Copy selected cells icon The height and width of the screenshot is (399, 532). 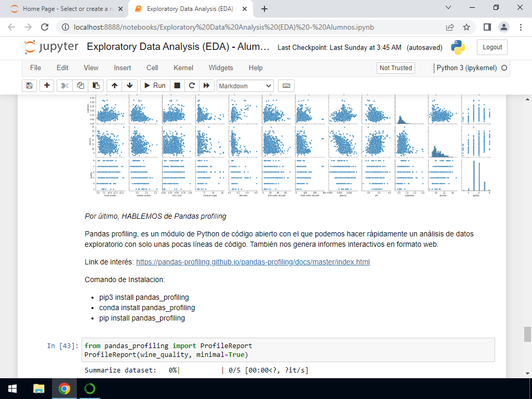pos(81,86)
